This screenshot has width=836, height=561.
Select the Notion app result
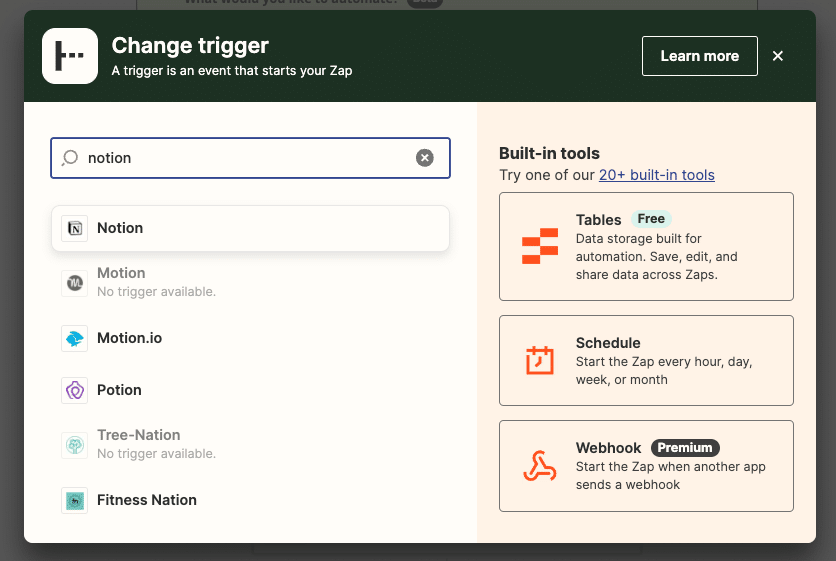[x=250, y=228]
